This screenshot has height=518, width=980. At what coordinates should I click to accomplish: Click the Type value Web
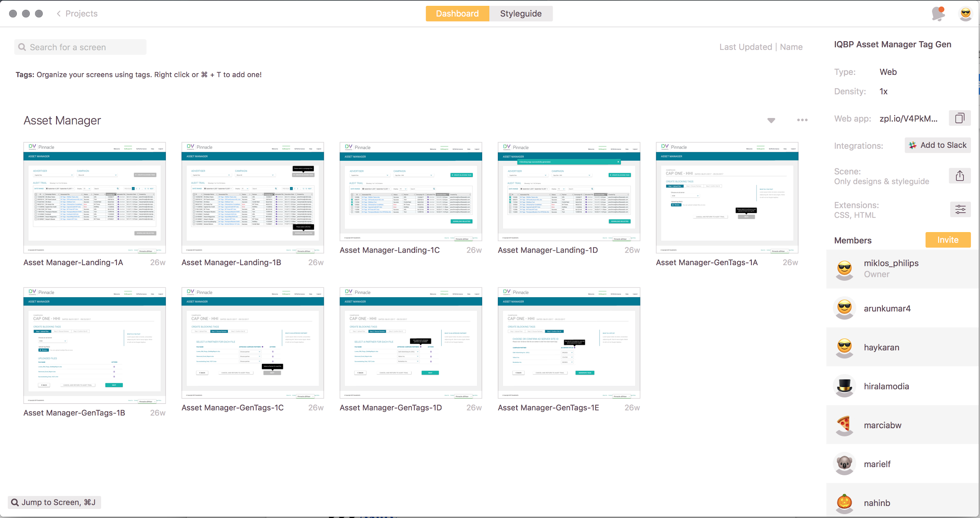click(x=888, y=72)
